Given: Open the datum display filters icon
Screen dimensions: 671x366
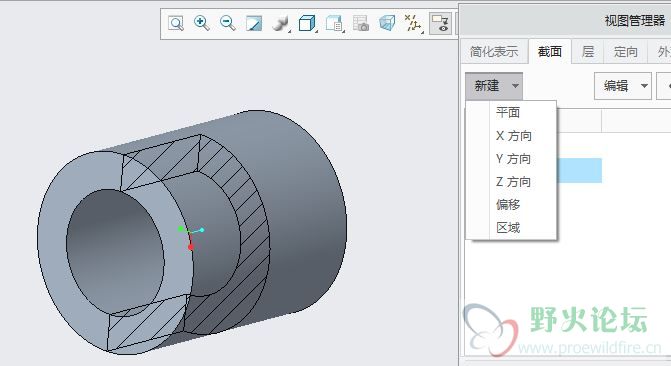Looking at the screenshot, I should 413,24.
